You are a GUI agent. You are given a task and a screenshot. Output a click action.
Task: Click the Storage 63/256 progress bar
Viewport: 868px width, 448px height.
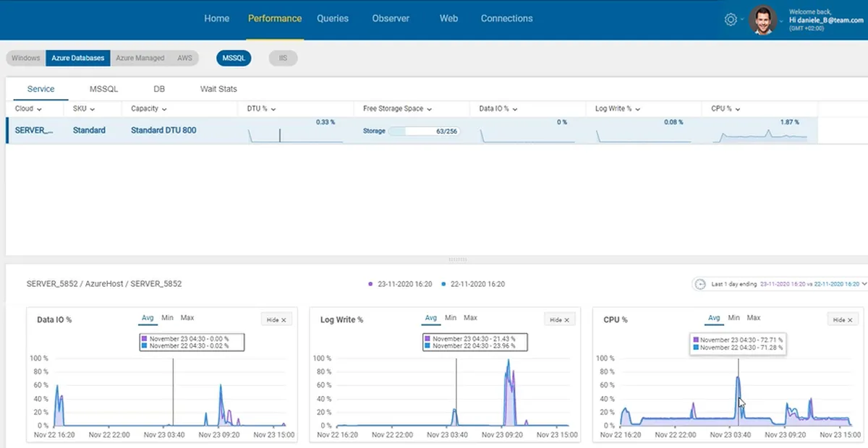tap(425, 132)
